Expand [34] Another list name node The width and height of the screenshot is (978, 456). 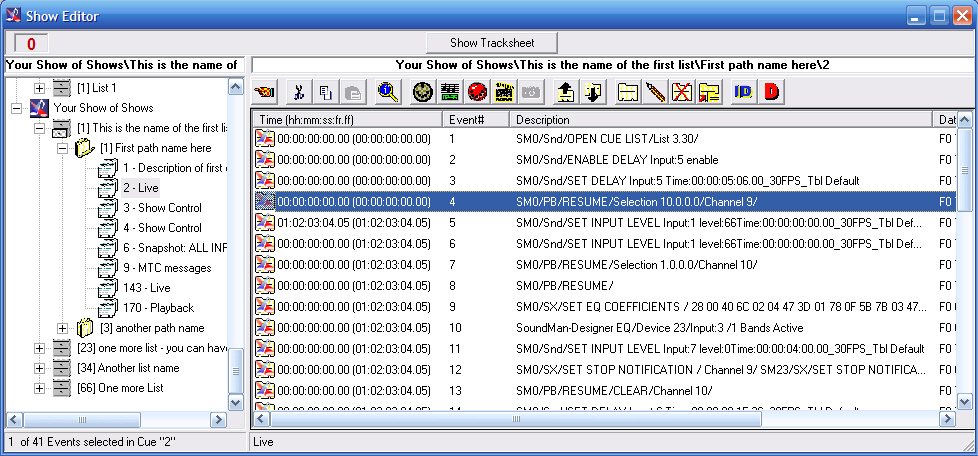pyautogui.click(x=39, y=368)
